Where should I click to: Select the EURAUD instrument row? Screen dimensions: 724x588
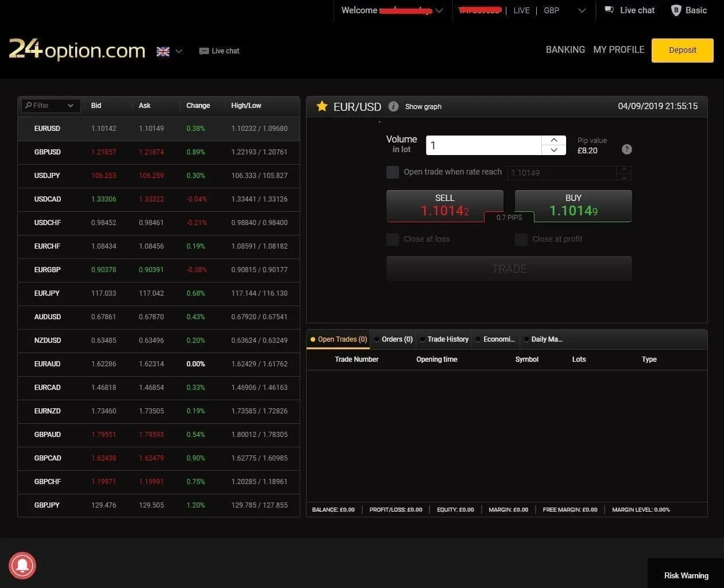pos(158,364)
